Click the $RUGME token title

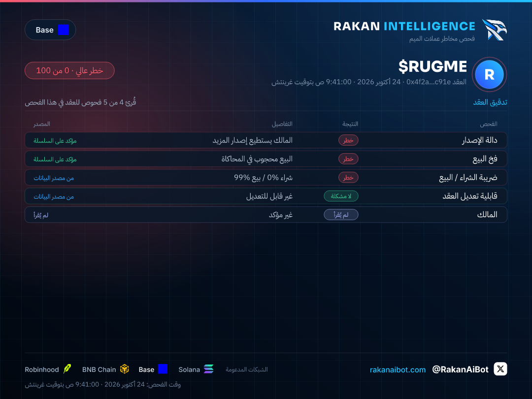click(x=432, y=66)
